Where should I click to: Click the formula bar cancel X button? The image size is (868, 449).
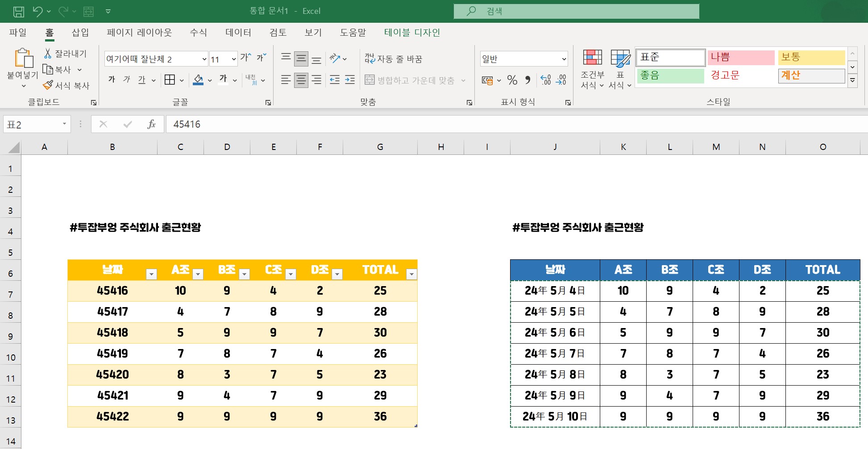click(103, 124)
